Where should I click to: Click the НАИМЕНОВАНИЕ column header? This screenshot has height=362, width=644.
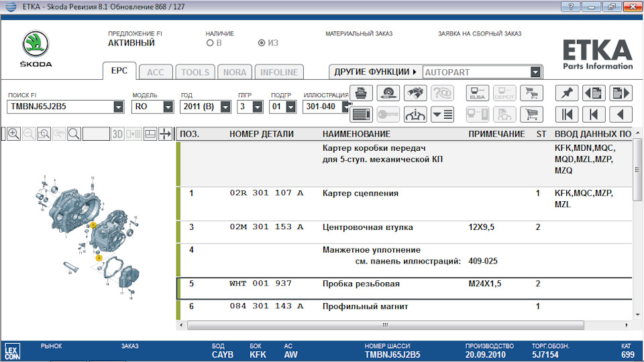(x=356, y=134)
